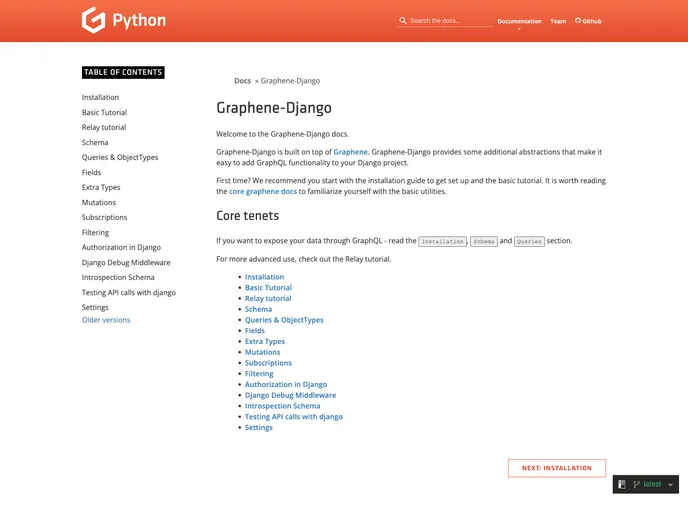Screen dimensions: 688x512
Task: Open Schema in sidebar contents
Action: point(95,142)
